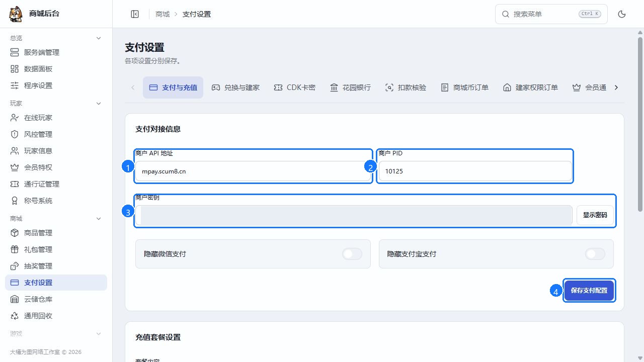Open 玩家信息 users icon in sidebar
This screenshot has width=644, height=362.
[15, 151]
